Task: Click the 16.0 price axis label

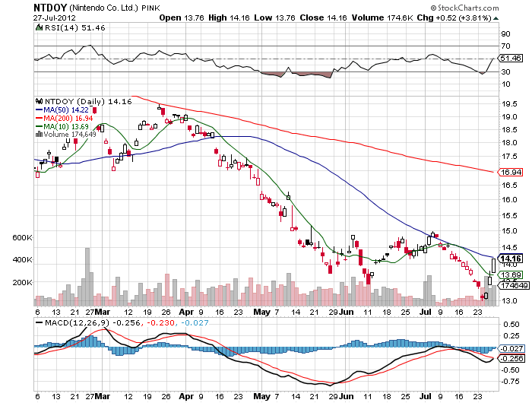Action: [509, 200]
